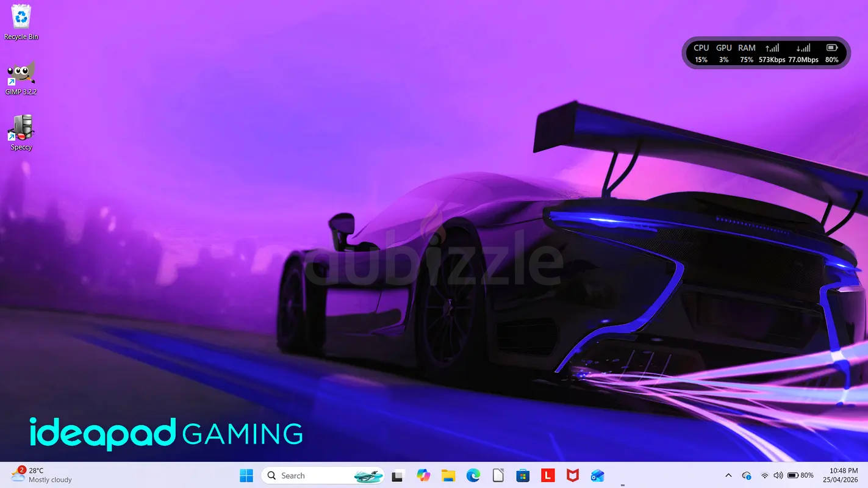Open the clock and date flyout
This screenshot has width=868, height=488.
coord(844,475)
